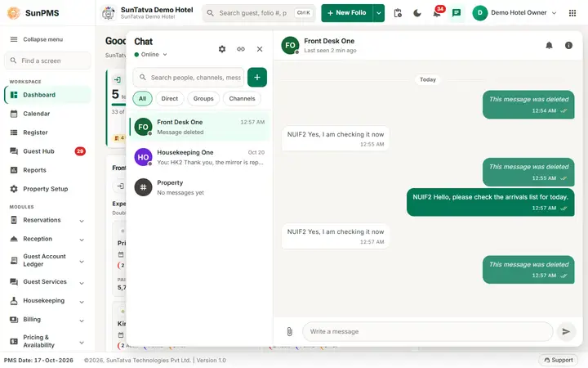Click the Guest Hub red count badge
Screen dimensions: 588x368
[x=80, y=151]
